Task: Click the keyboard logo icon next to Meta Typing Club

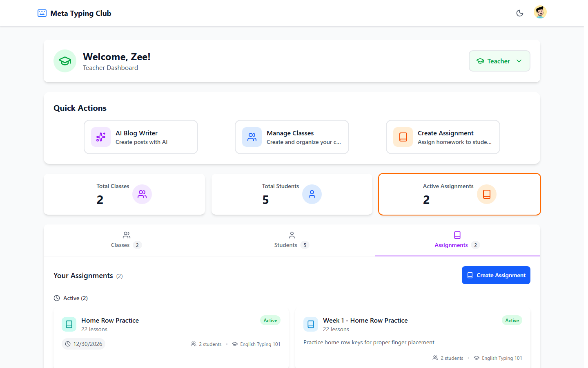Action: click(x=42, y=13)
